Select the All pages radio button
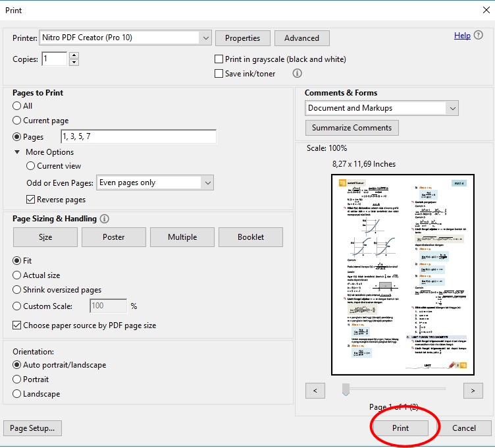Image resolution: width=495 pixels, height=448 pixels. (x=17, y=106)
